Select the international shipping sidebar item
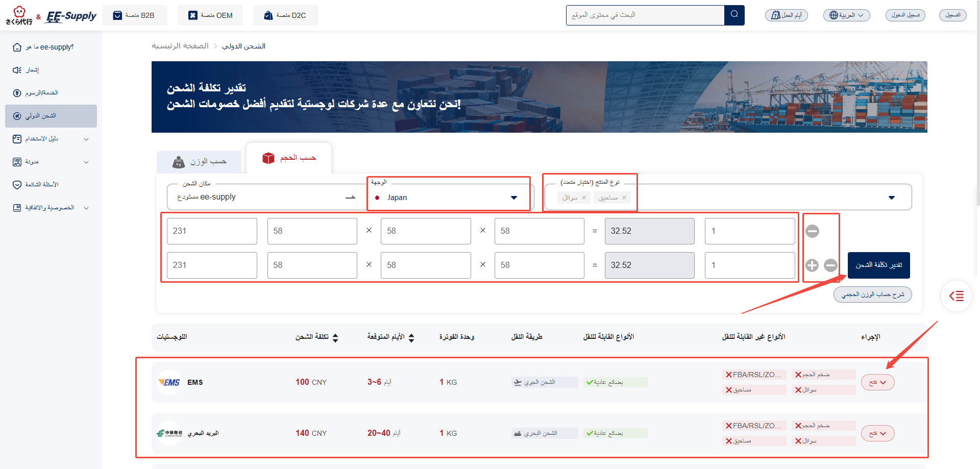 pos(51,116)
